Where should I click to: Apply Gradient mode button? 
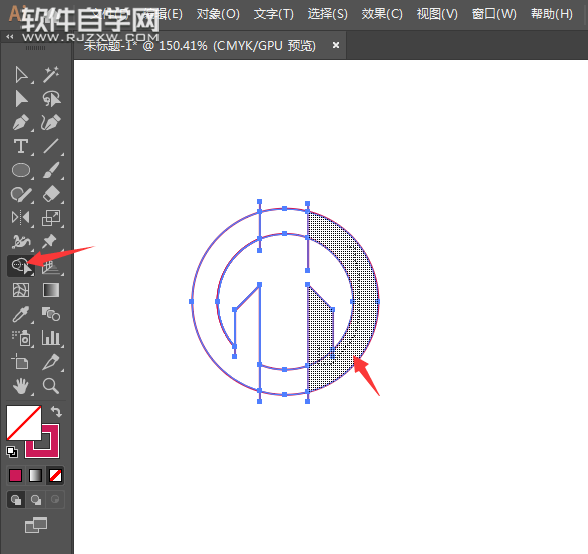[35, 476]
